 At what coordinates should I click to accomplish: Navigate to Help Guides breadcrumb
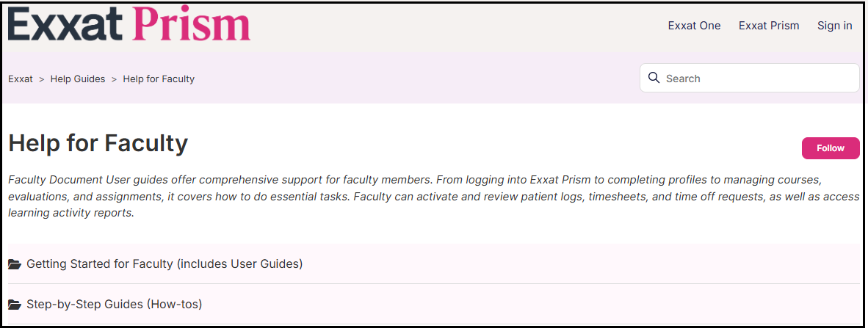point(78,79)
